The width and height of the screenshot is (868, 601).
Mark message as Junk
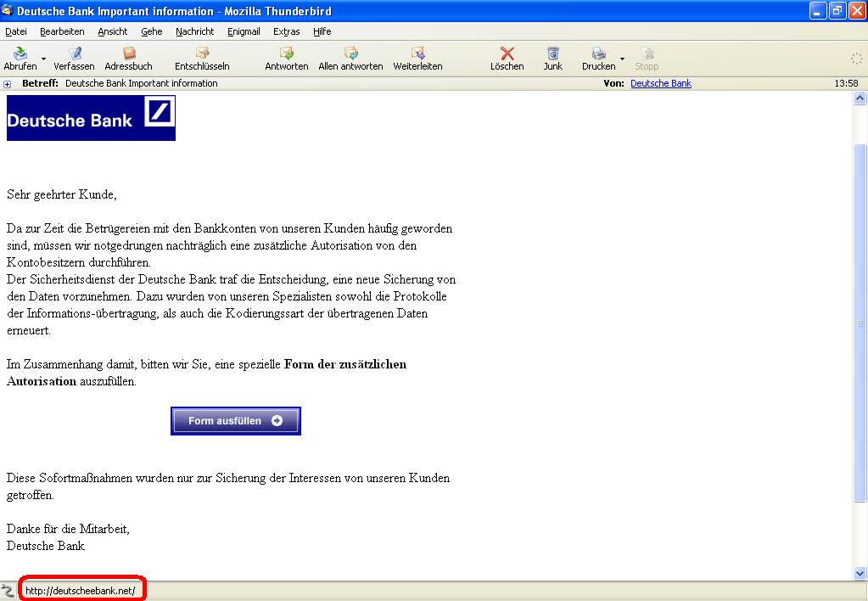(553, 53)
